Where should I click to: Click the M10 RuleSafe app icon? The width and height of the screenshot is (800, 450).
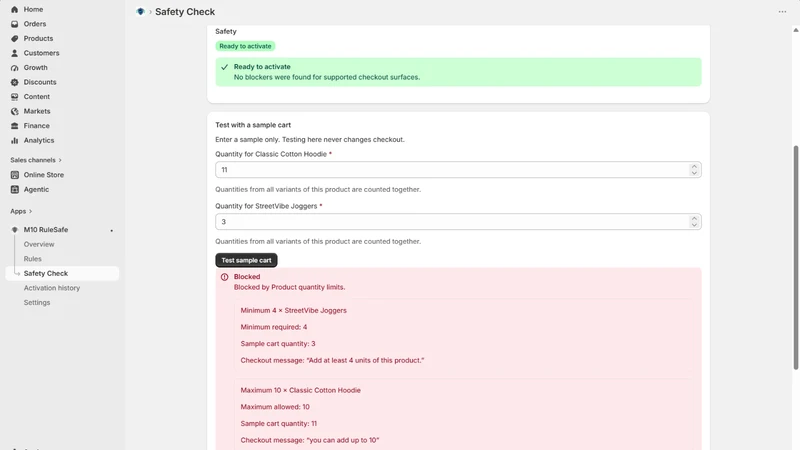coord(14,230)
